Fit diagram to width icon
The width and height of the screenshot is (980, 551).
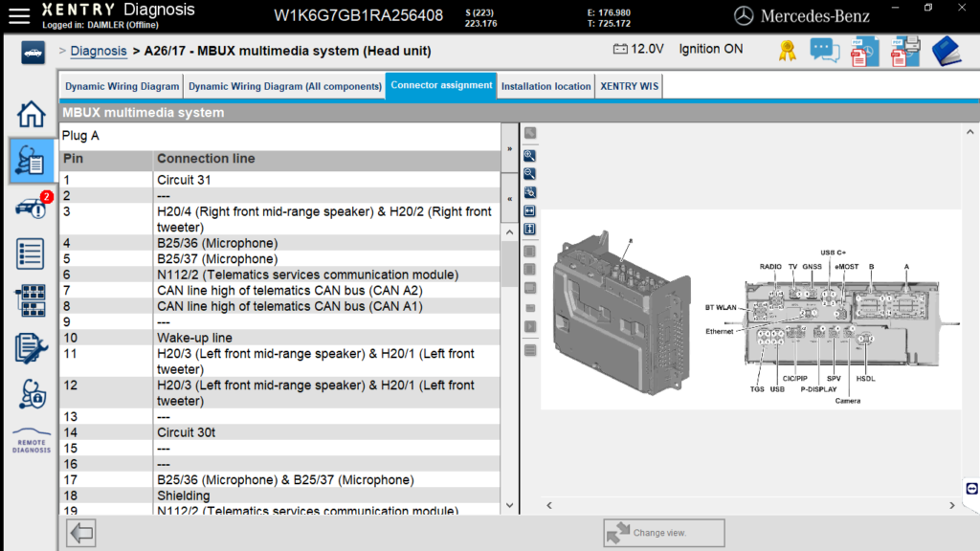(x=529, y=210)
